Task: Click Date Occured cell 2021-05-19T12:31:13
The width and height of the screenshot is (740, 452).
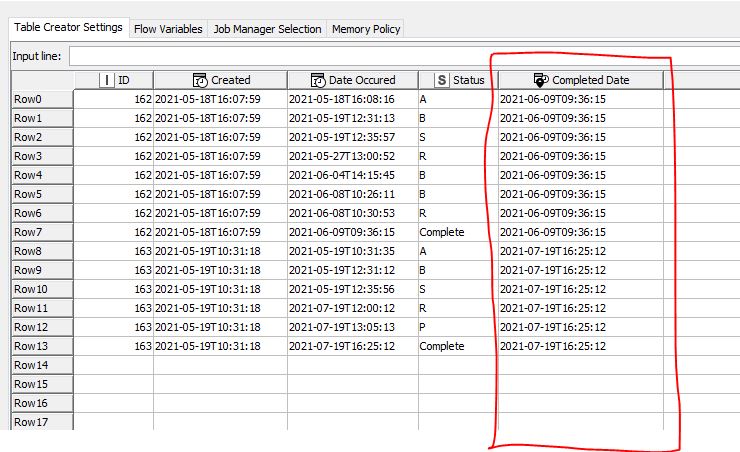Action: (353, 118)
